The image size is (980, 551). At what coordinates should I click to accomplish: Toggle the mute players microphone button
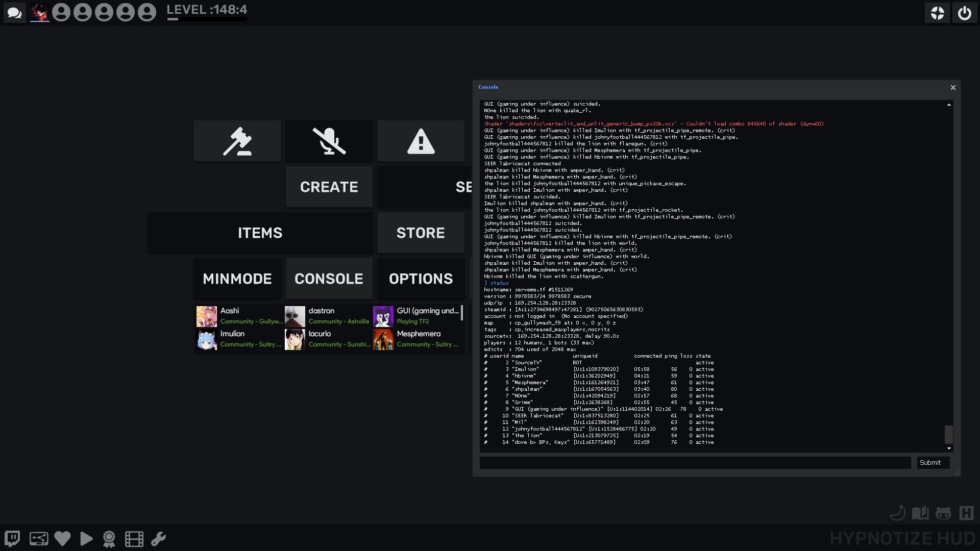[329, 141]
